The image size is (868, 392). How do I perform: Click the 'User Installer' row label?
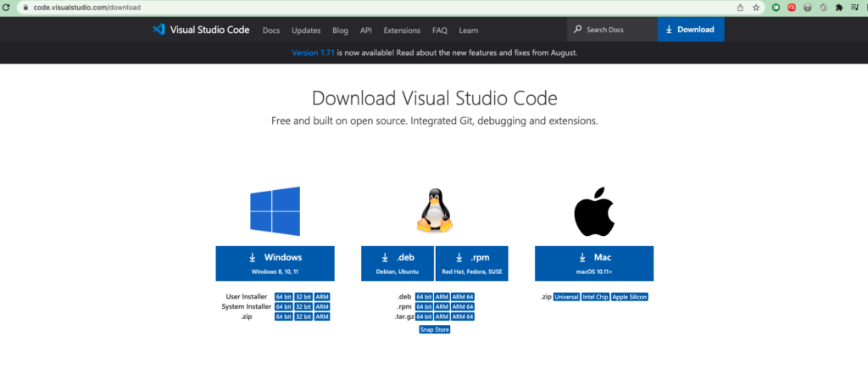pyautogui.click(x=247, y=297)
